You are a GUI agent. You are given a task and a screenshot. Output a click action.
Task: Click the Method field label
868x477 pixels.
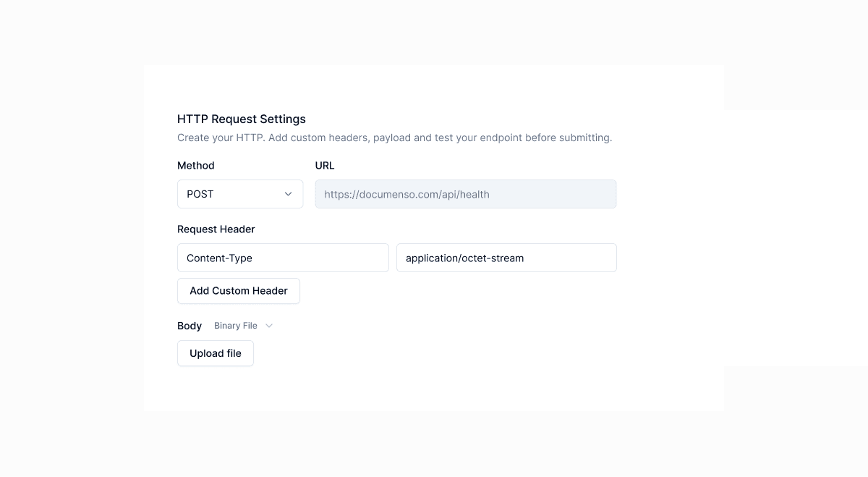click(195, 165)
